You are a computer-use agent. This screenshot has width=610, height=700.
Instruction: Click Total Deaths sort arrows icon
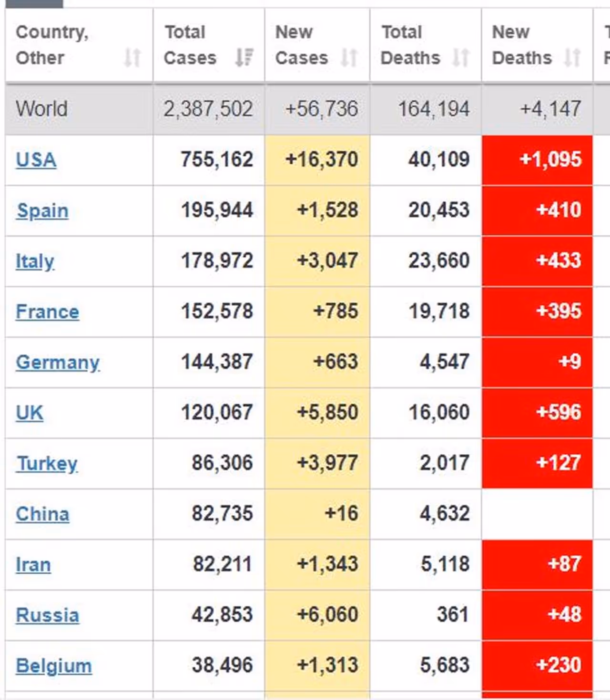461,58
